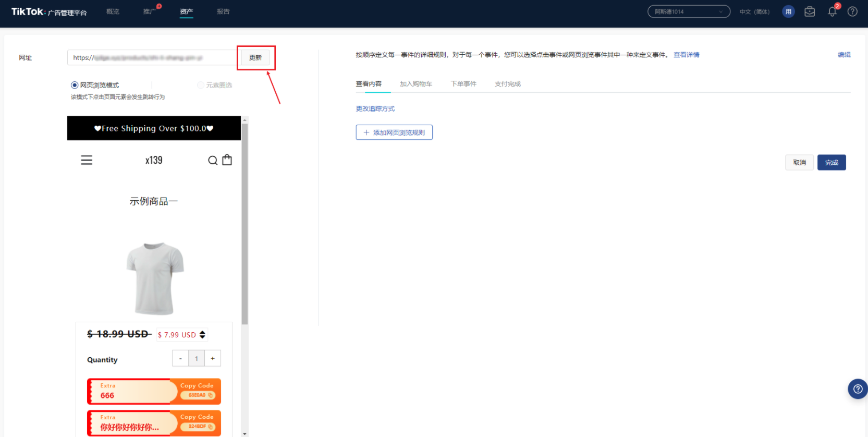
Task: Switch to the 加入购物车 tab
Action: (415, 84)
